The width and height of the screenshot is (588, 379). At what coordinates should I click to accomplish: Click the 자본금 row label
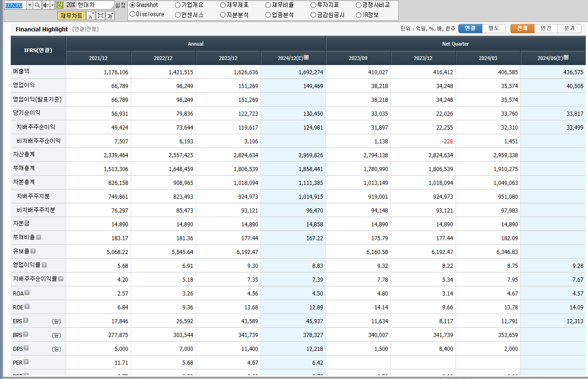click(21, 224)
